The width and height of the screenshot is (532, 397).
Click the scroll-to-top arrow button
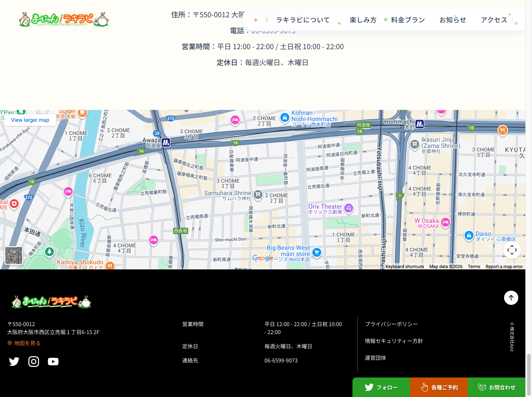coord(511,298)
